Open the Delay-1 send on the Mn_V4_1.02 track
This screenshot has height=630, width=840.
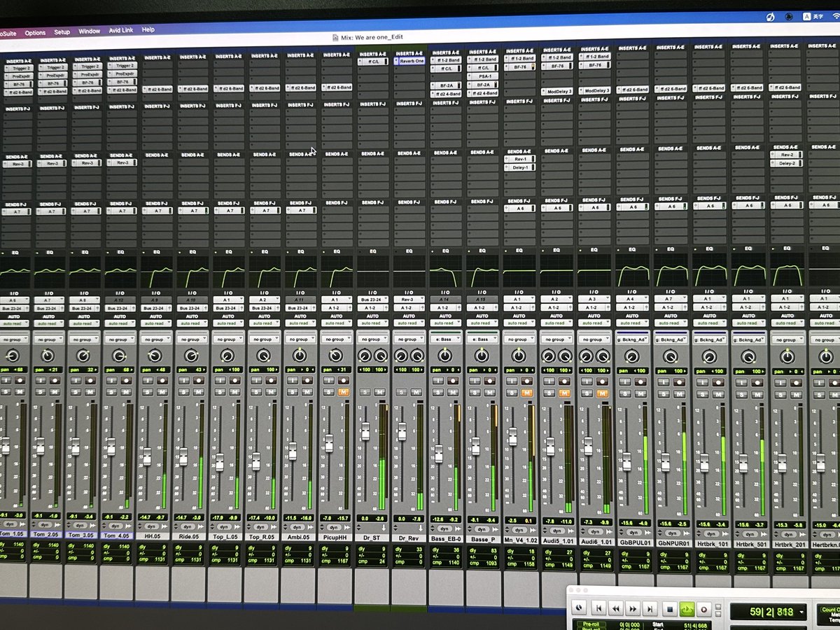tap(519, 167)
